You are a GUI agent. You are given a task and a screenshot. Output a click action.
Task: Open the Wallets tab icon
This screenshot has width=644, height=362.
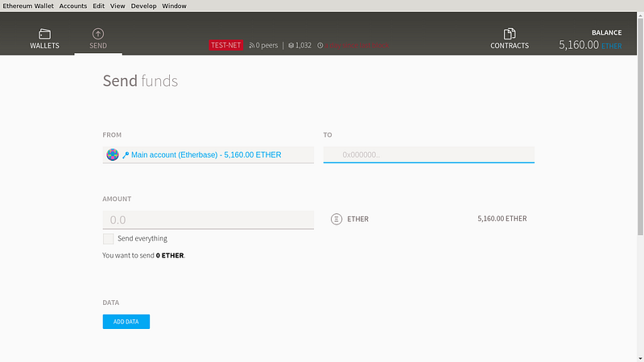coord(44,34)
